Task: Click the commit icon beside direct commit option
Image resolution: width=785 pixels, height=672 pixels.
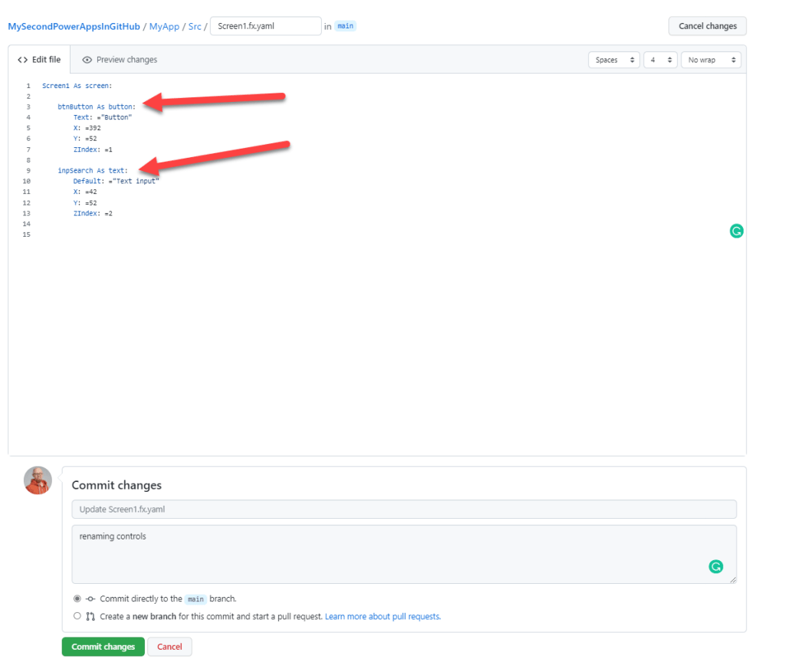Action: (90, 599)
